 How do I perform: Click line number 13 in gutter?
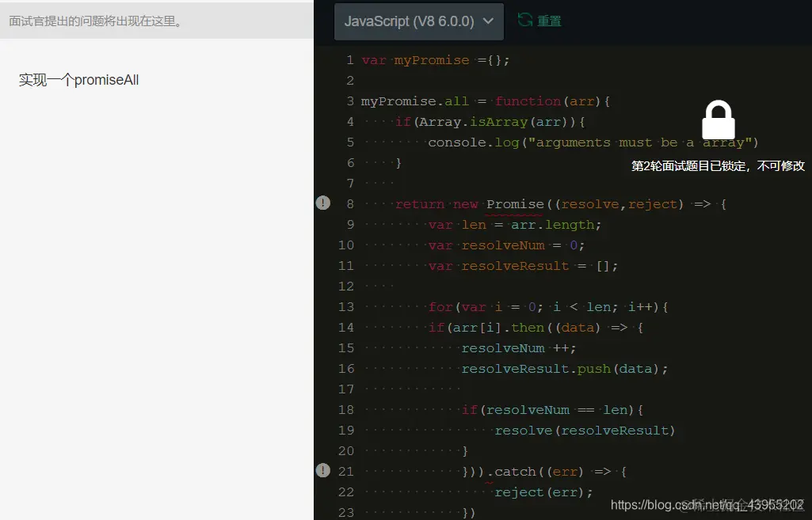tap(346, 307)
